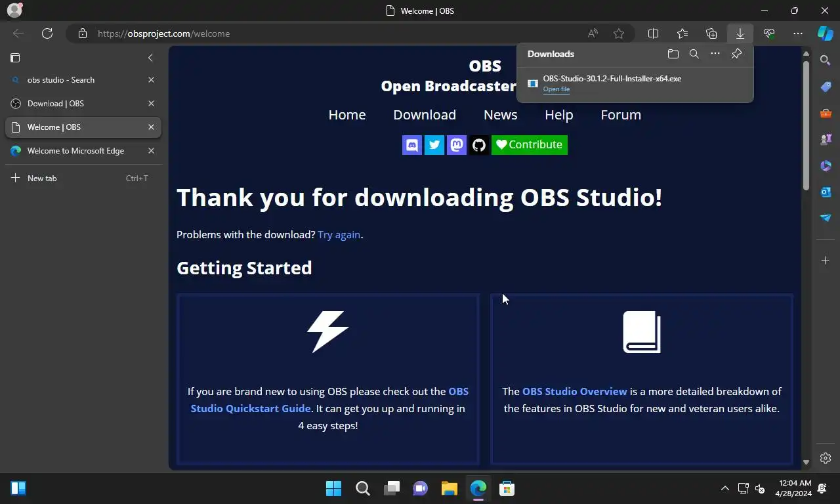Screen dimensions: 840x504
Task: Open sidebar settings gear icon
Action: point(826,458)
